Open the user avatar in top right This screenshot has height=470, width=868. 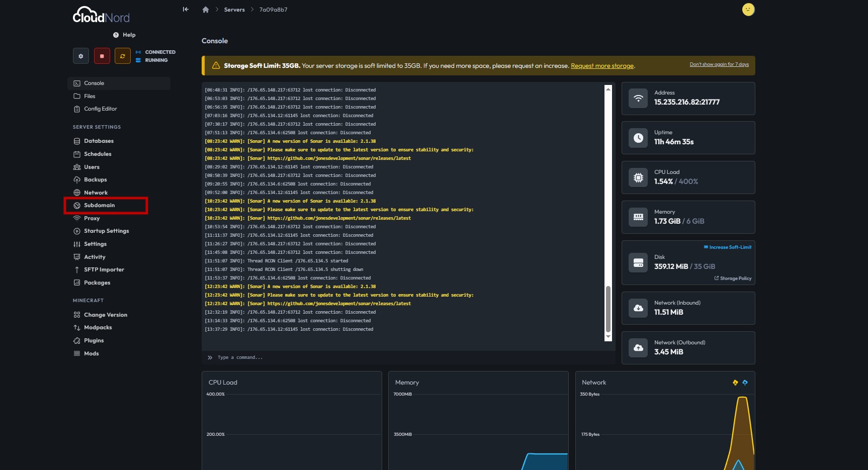click(748, 10)
